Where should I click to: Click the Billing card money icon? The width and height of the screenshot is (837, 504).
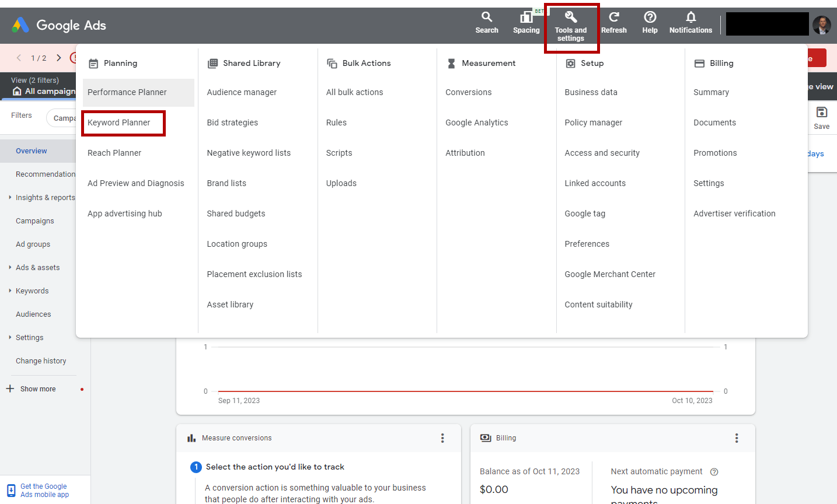click(x=486, y=438)
